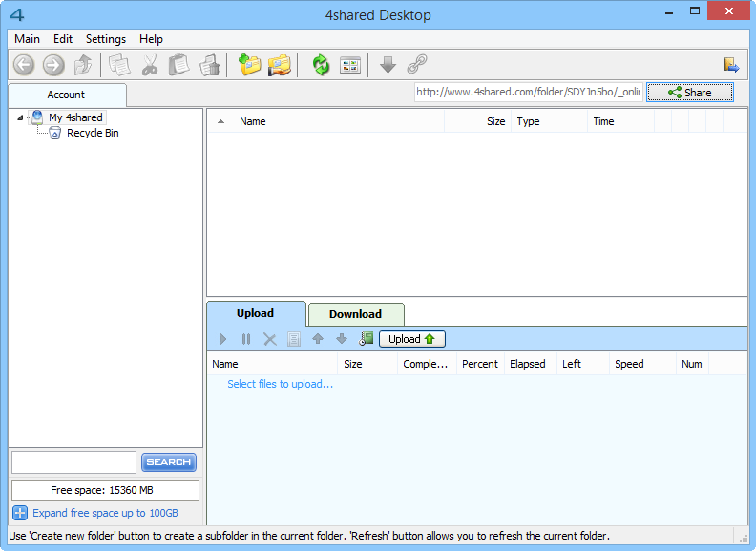756x551 pixels.
Task: Switch to the Upload tab
Action: pos(256,313)
